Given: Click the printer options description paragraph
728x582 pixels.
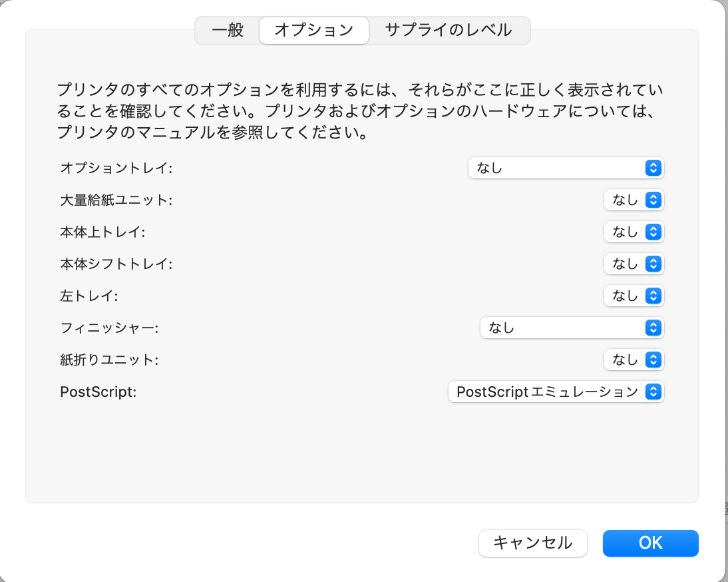Looking at the screenshot, I should coord(360,111).
